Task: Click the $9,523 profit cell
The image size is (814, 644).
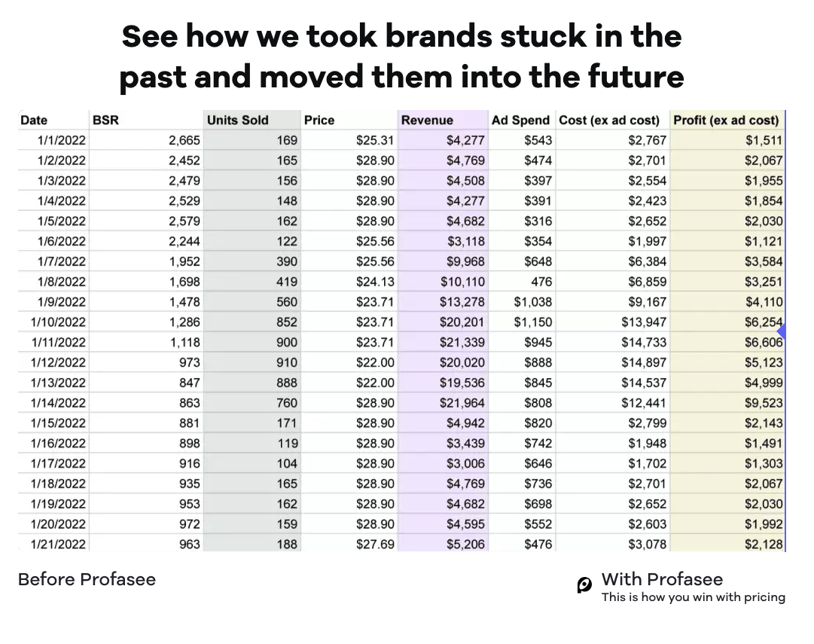Action: (x=764, y=403)
